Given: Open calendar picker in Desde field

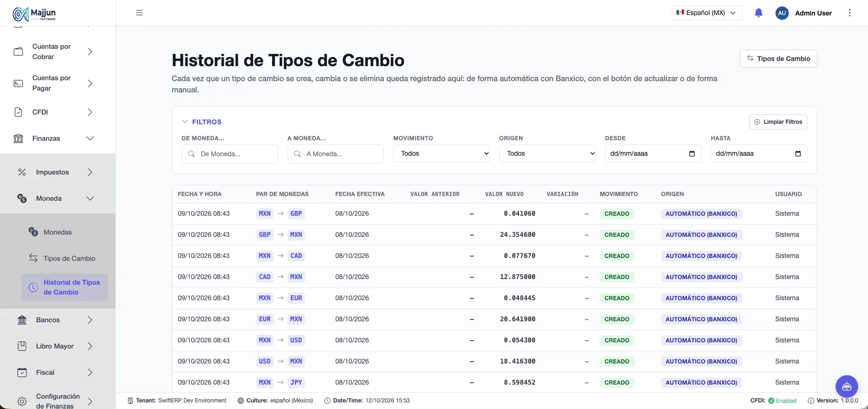Looking at the screenshot, I should (x=692, y=154).
